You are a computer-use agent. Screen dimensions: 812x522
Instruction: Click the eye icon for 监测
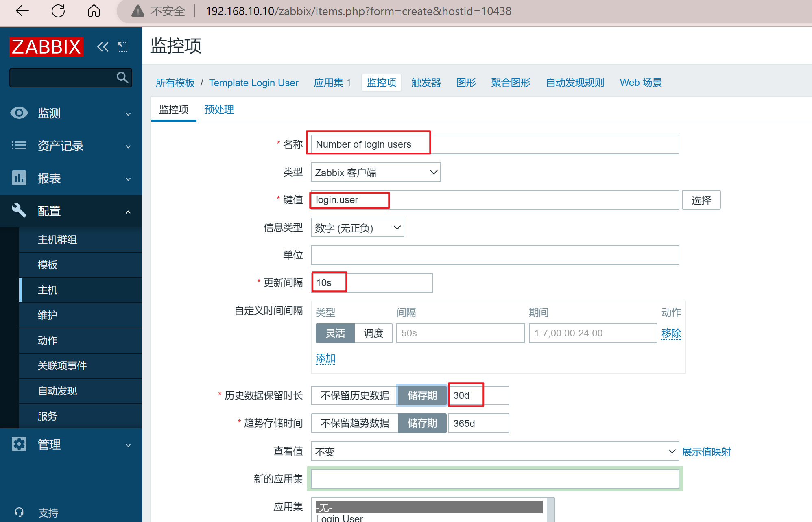tap(19, 113)
